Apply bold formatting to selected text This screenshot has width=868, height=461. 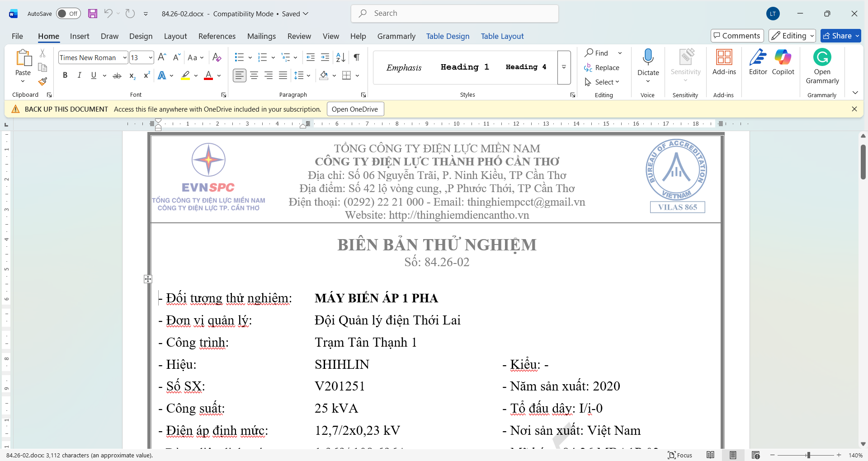coord(65,75)
